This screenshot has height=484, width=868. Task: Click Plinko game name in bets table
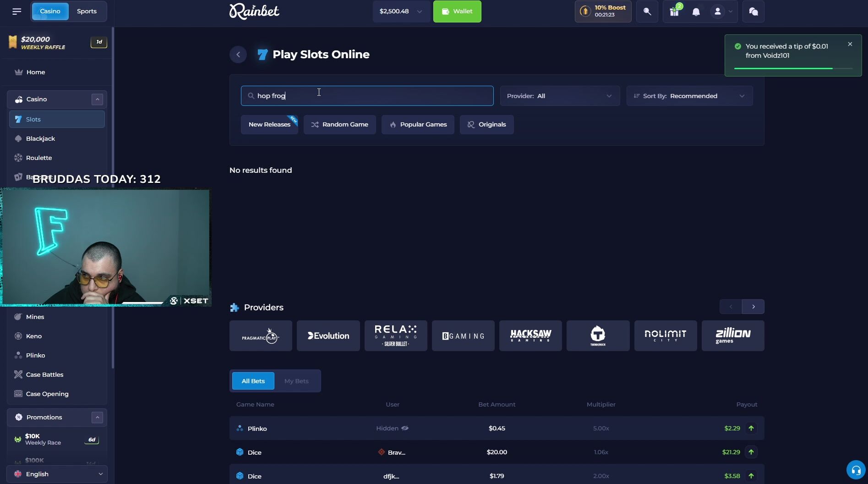[257, 429]
